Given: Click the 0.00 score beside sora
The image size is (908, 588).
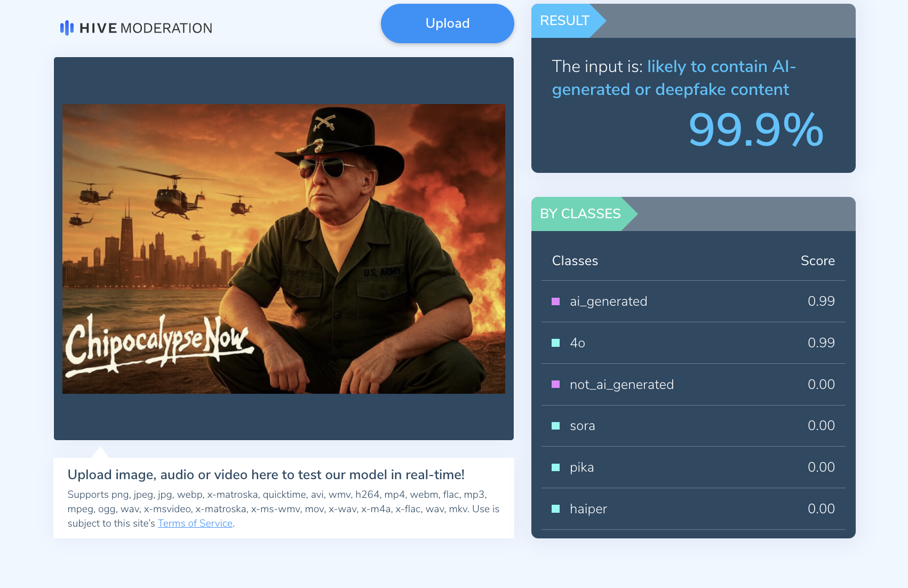Looking at the screenshot, I should click(821, 426).
